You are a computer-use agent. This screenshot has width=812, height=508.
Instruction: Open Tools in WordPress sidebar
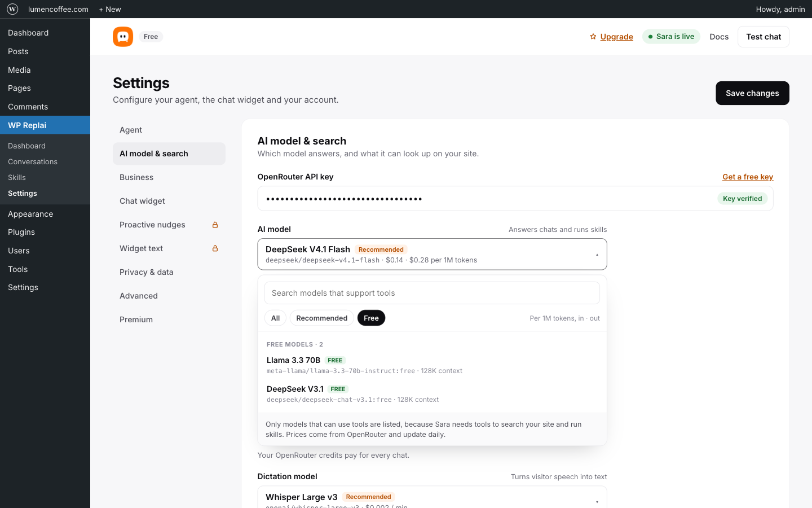[45, 269]
